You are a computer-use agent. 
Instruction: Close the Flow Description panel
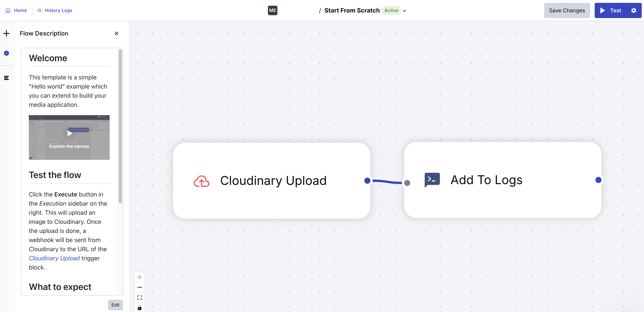(116, 33)
